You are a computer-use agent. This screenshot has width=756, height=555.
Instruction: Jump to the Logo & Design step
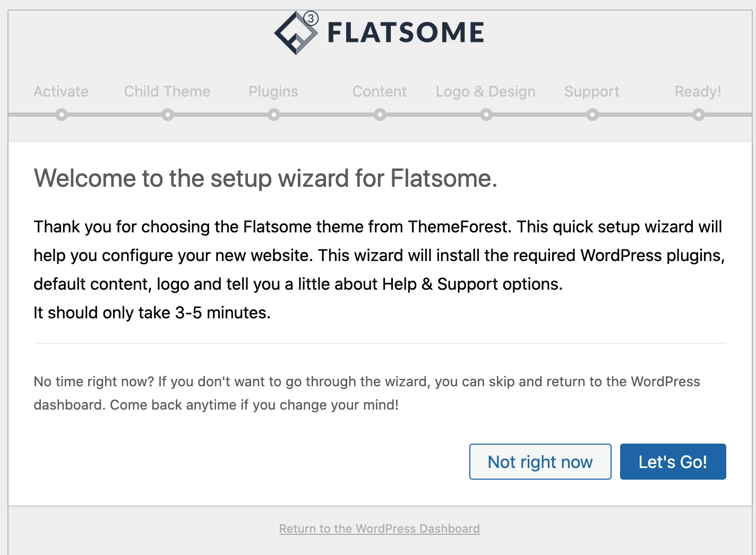[486, 91]
